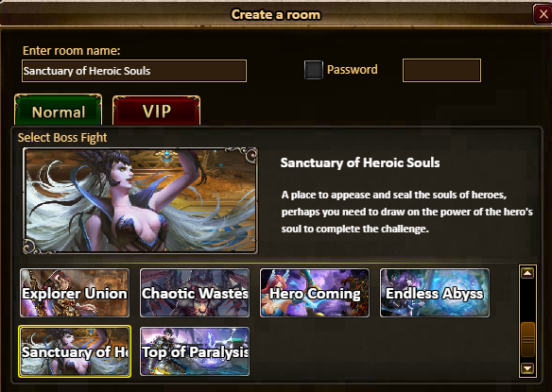
Task: Enable the Password checkbox
Action: tap(313, 70)
